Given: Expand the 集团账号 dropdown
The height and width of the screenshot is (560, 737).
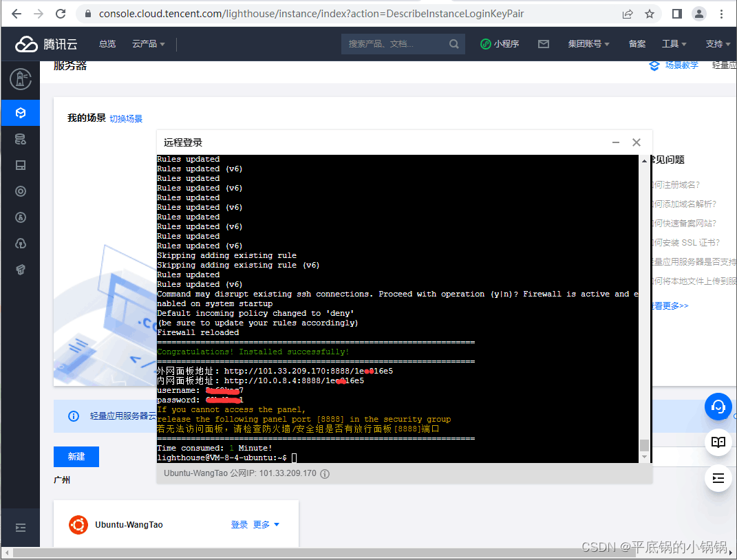Looking at the screenshot, I should tap(588, 44).
